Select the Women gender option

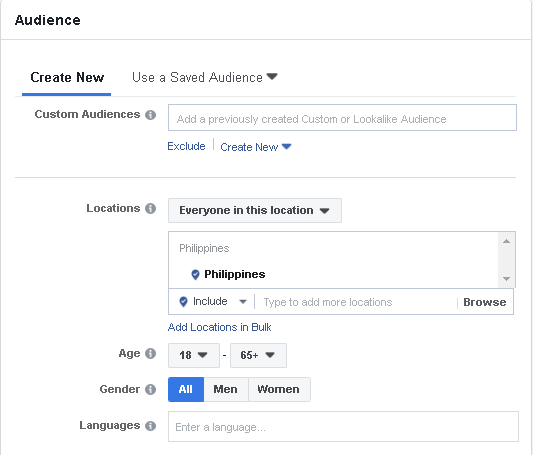[279, 389]
